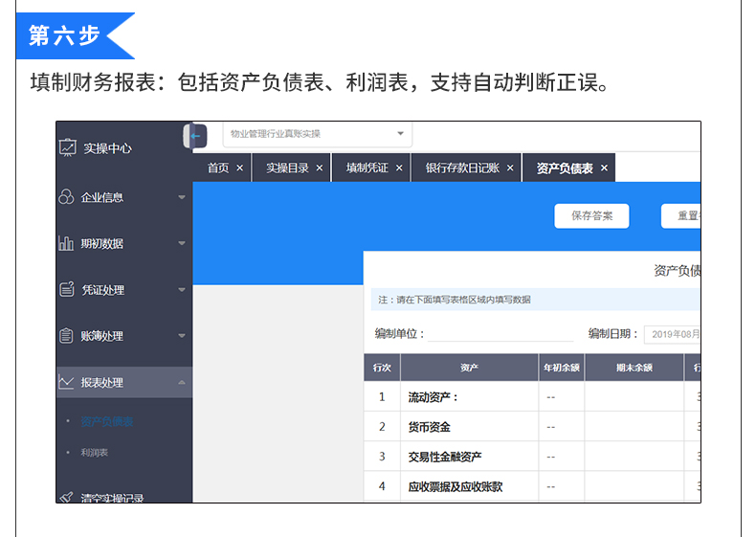Click 实操中心 sidebar label

tap(107, 148)
